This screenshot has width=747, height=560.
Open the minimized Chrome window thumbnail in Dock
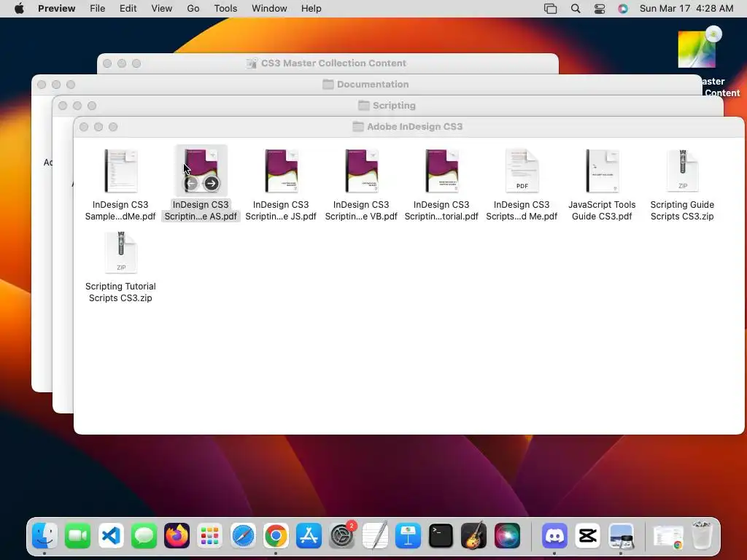[x=668, y=537]
